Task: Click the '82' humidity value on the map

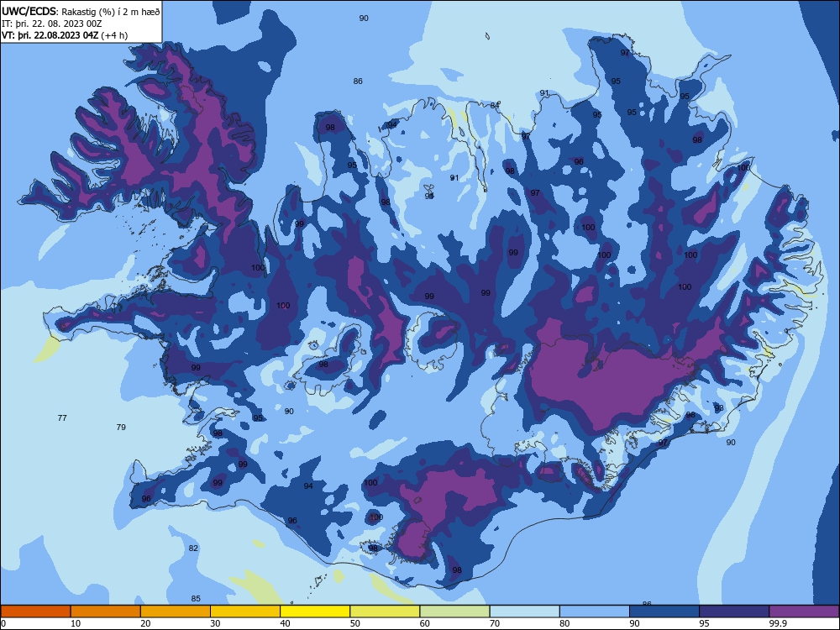Action: click(x=193, y=548)
